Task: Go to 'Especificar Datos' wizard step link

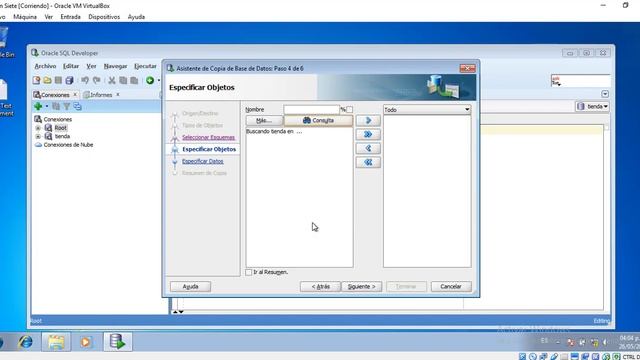Action: coord(202,161)
